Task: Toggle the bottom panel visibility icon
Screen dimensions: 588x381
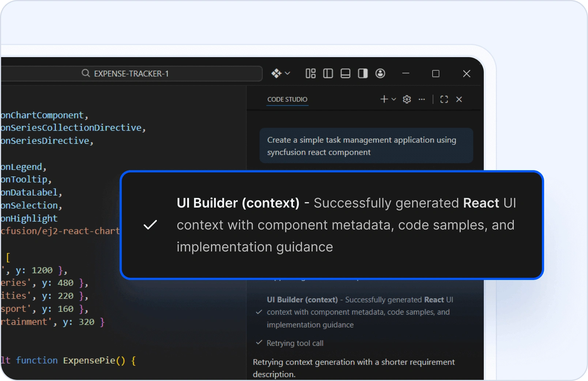Action: tap(346, 74)
